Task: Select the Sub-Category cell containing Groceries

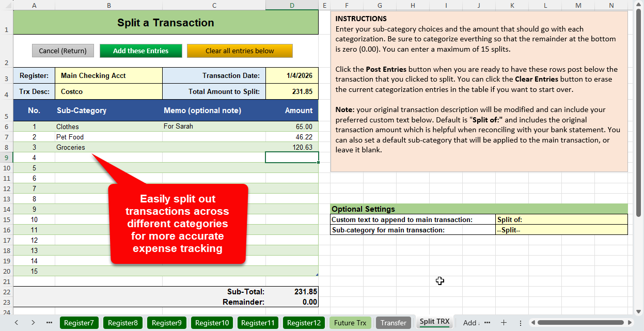Action: (x=108, y=147)
